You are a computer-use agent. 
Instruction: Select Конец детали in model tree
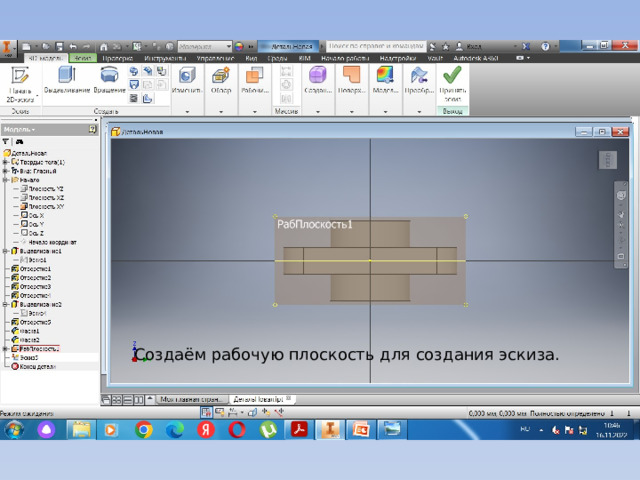tap(33, 367)
